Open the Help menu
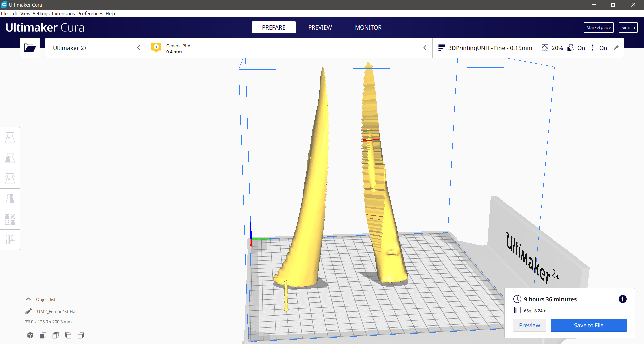The height and width of the screenshot is (344, 644). pyautogui.click(x=110, y=14)
